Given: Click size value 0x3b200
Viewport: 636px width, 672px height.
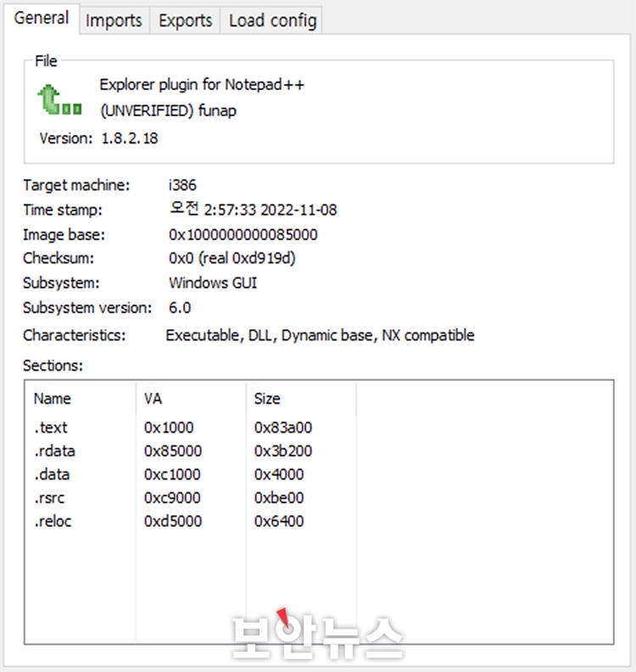Looking at the screenshot, I should pos(283,451).
